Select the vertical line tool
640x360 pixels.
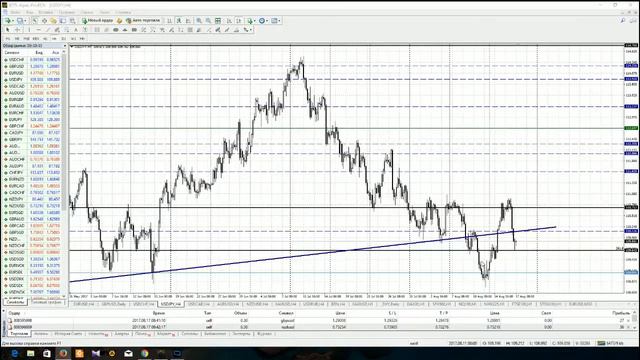pos(29,30)
